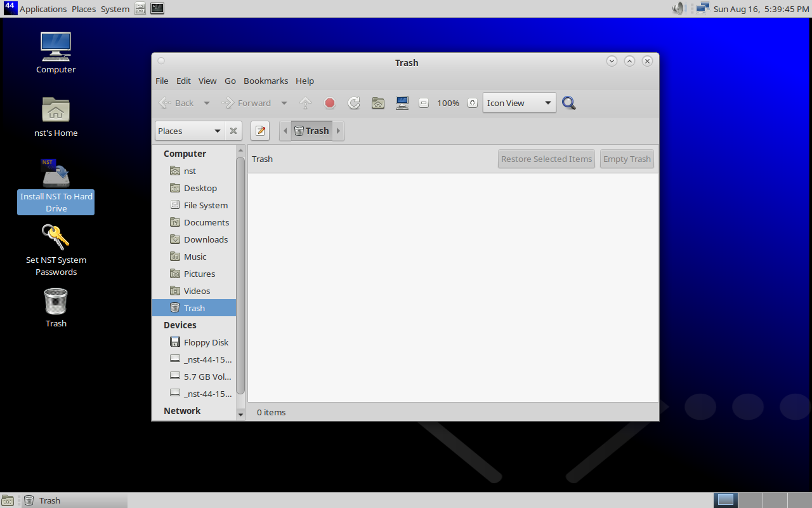
Task: Click the Up parent folder arrow icon
Action: click(x=306, y=103)
